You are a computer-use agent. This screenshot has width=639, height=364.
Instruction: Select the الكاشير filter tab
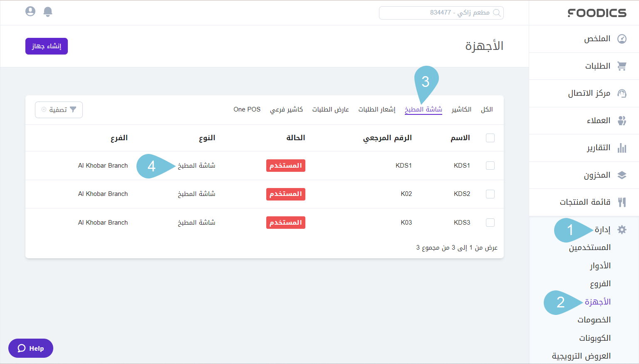point(461,109)
